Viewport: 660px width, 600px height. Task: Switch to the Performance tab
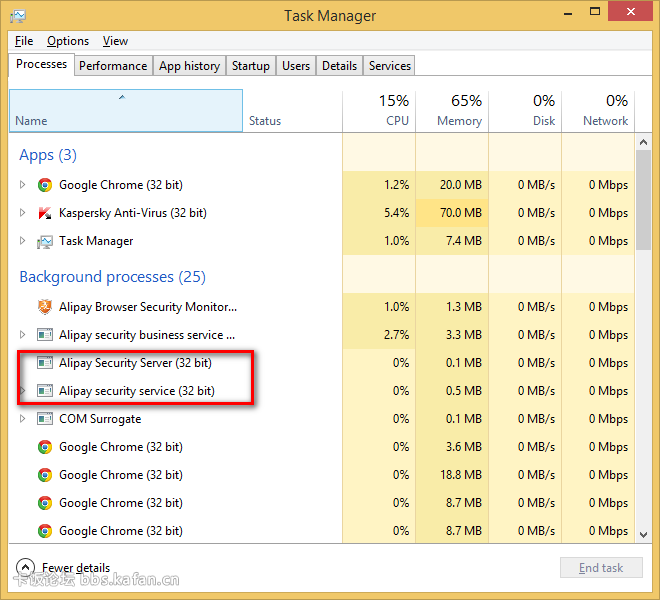113,66
